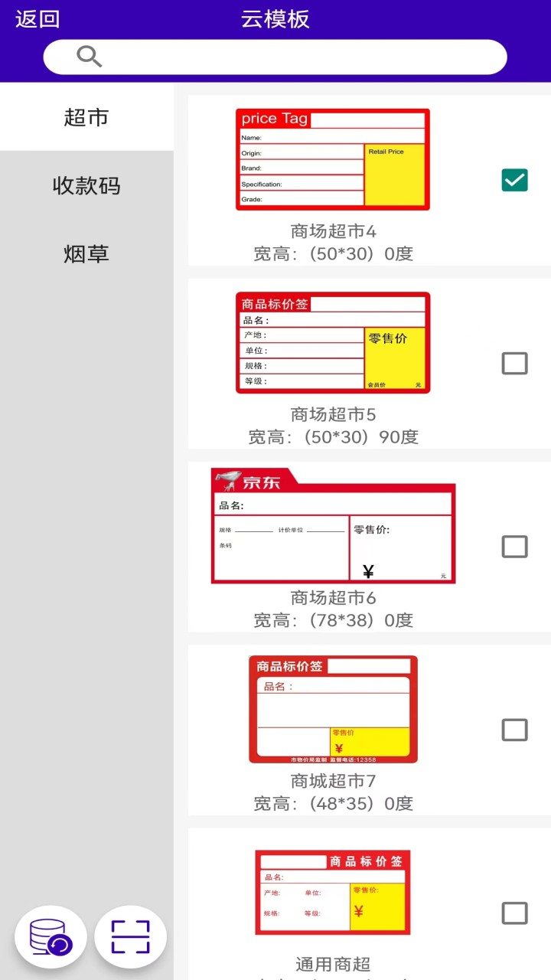The image size is (551, 980).
Task: Tap the 商城超市7 template preview
Action: pyautogui.click(x=332, y=709)
